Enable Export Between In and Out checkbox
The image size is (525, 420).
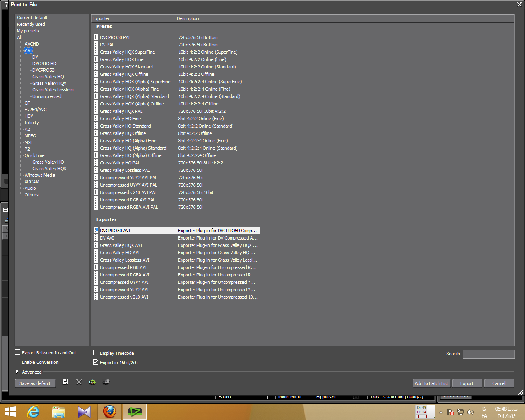pos(18,352)
